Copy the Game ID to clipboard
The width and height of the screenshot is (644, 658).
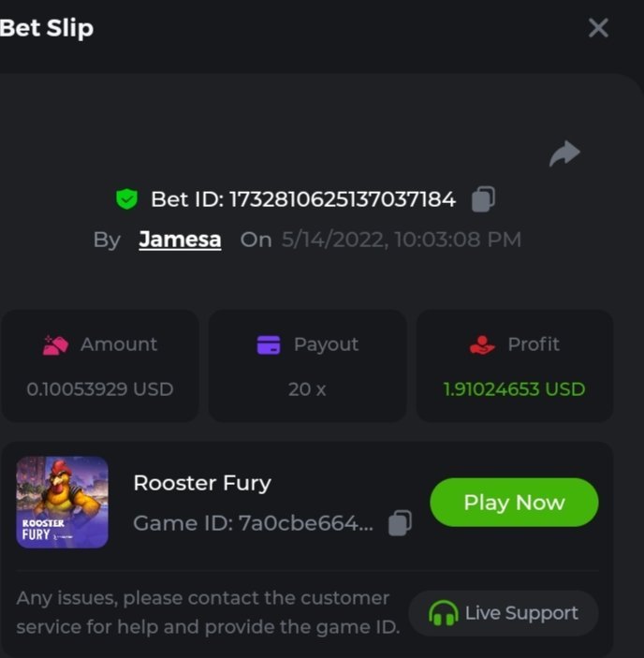pyautogui.click(x=400, y=522)
